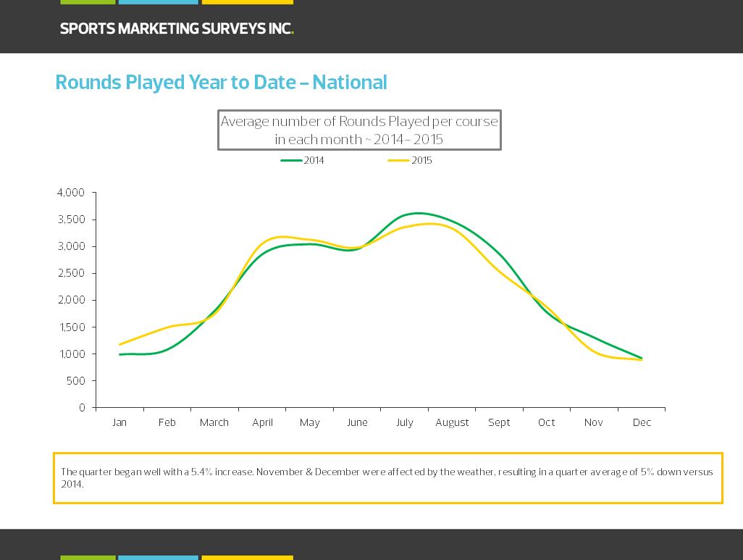Screen dimensions: 743x560
Task: Click the April label on the x-axis
Action: coord(262,422)
